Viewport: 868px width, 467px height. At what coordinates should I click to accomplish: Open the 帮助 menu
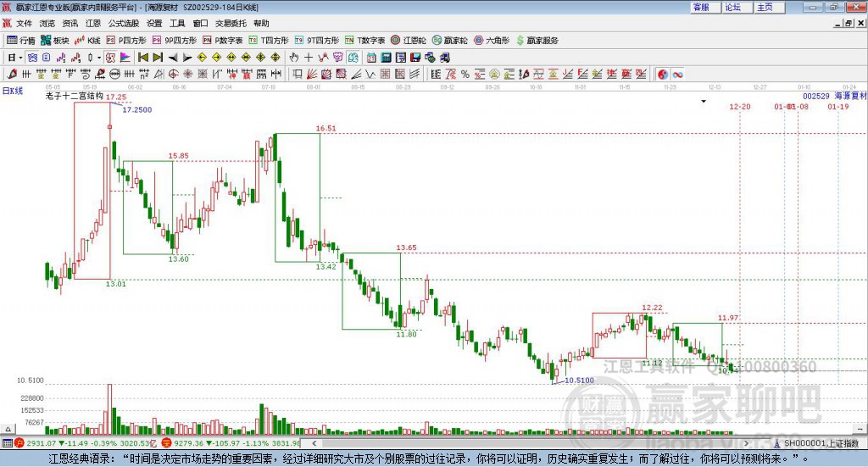click(261, 23)
